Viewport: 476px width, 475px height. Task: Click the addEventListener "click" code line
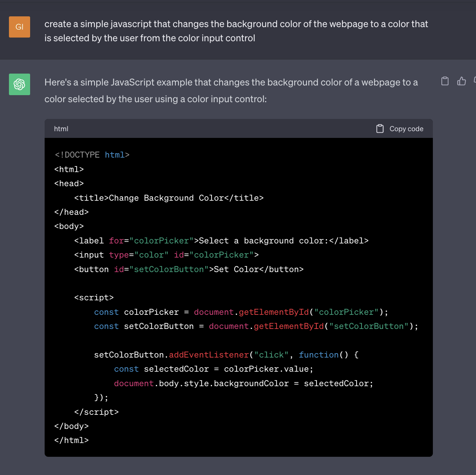point(226,355)
